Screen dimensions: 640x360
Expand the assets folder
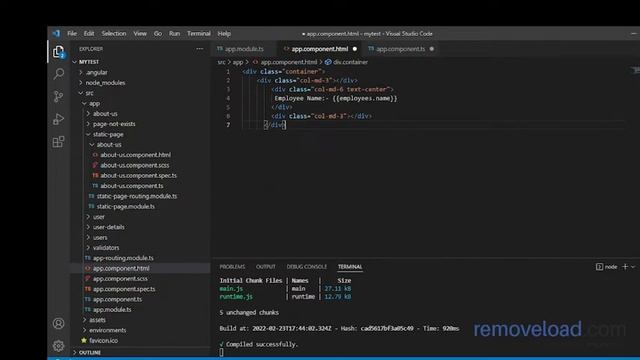141,320
